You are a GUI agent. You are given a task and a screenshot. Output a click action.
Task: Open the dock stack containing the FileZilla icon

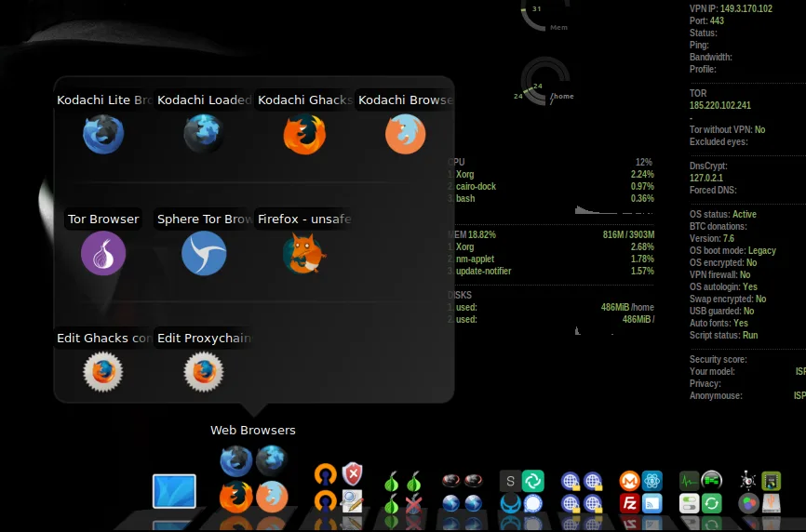(x=641, y=492)
